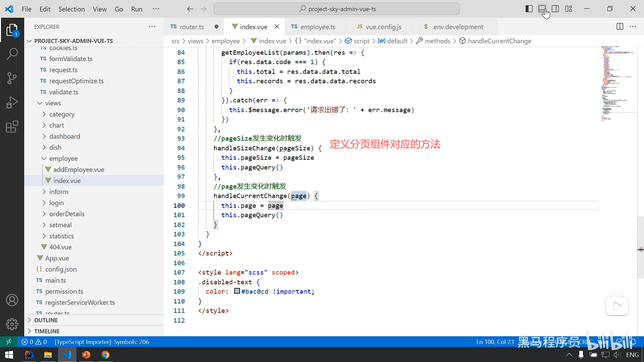Collapse the employee folder
Image resolution: width=644 pixels, height=362 pixels.
click(x=63, y=158)
